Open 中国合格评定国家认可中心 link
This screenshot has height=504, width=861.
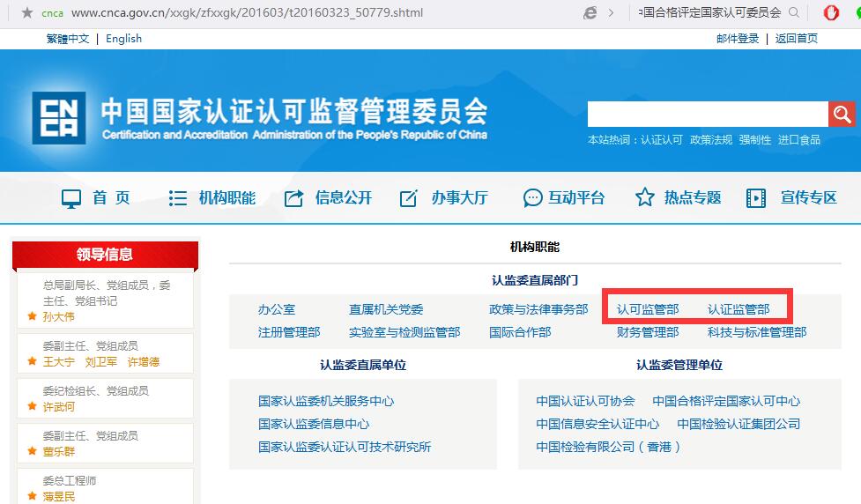pos(726,401)
